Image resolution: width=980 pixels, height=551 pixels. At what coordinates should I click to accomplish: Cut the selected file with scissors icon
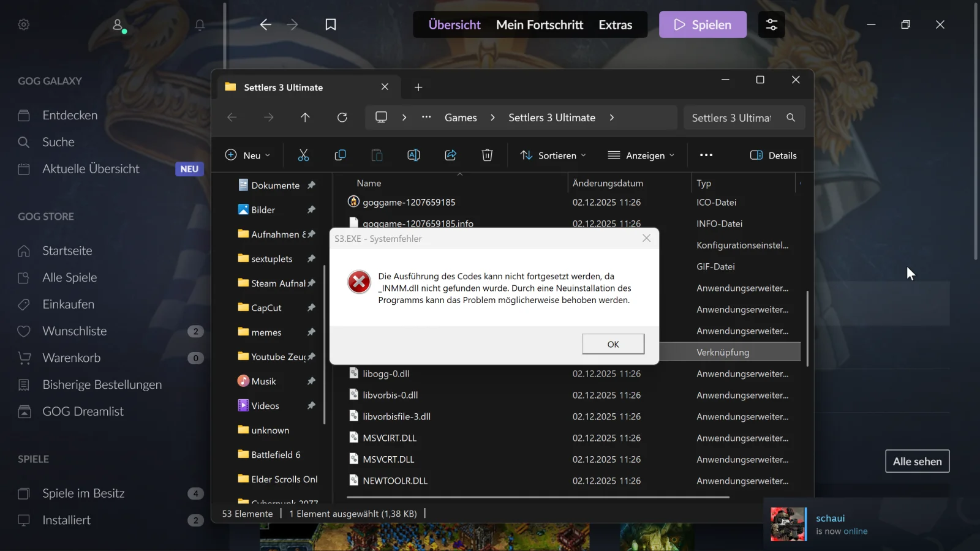click(303, 156)
